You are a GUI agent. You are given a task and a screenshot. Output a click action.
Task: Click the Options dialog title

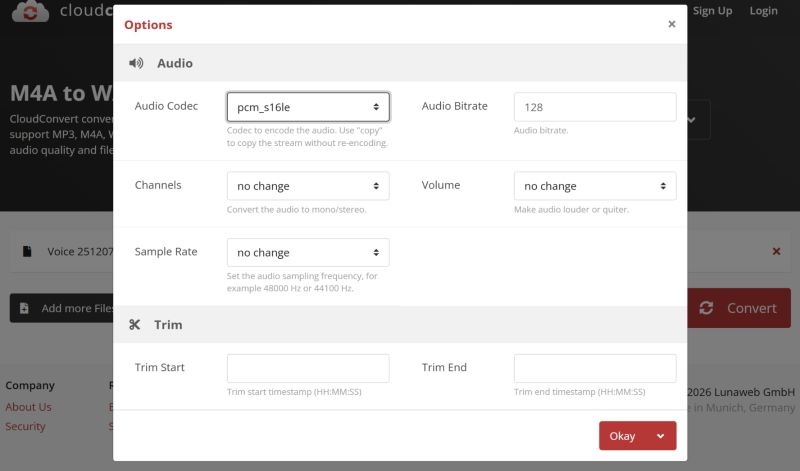pyautogui.click(x=148, y=24)
